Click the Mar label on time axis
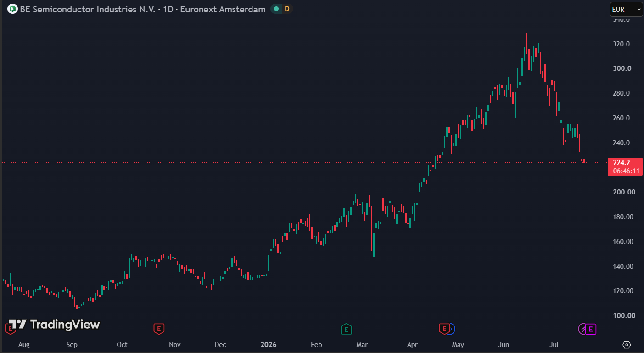Image resolution: width=644 pixels, height=353 pixels. pos(363,345)
